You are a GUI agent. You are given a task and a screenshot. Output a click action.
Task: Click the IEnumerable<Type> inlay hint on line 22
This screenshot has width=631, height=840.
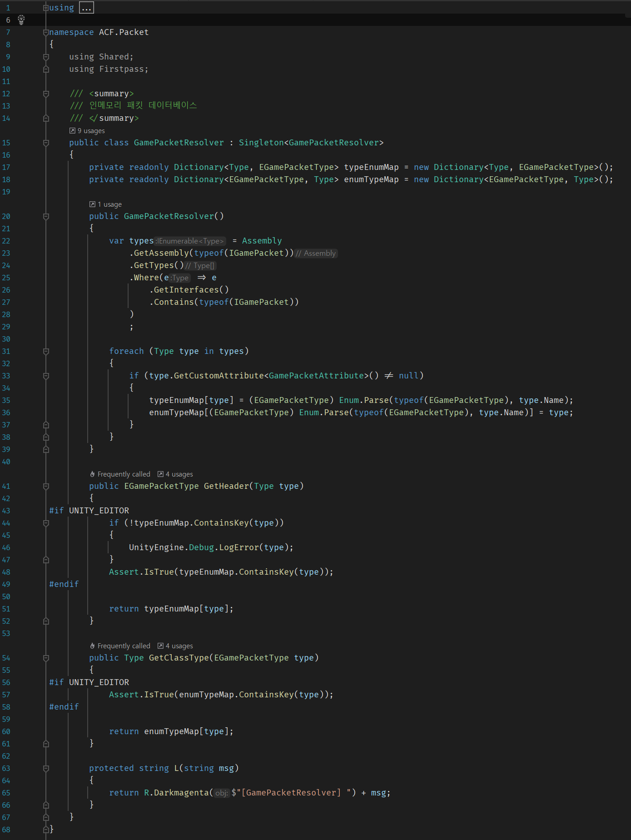point(190,241)
